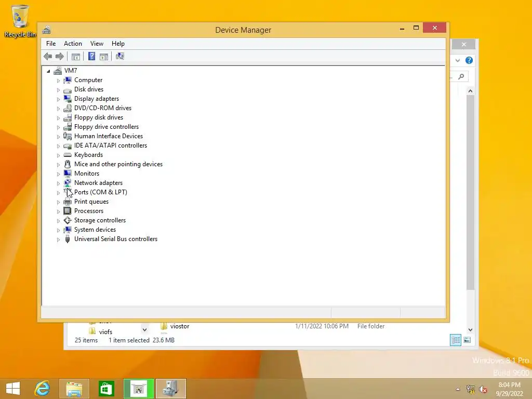Click the Network adapters icon
The image size is (532, 399).
[68, 183]
